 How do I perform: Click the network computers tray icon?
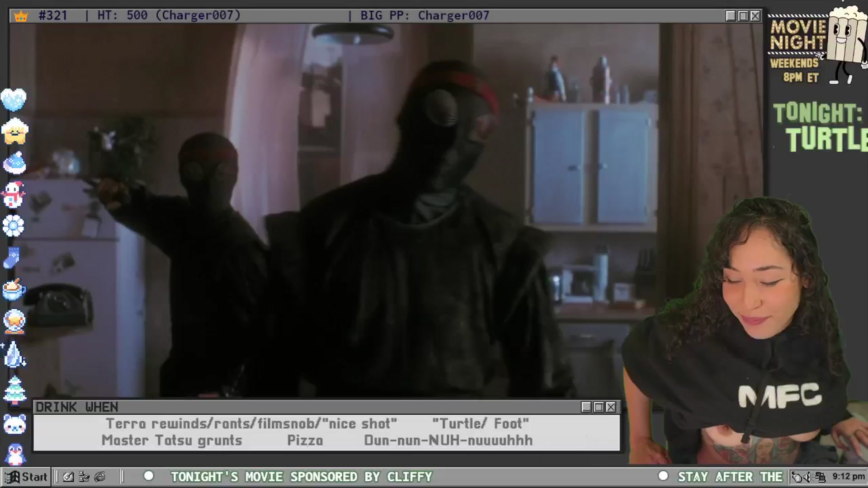point(820,477)
